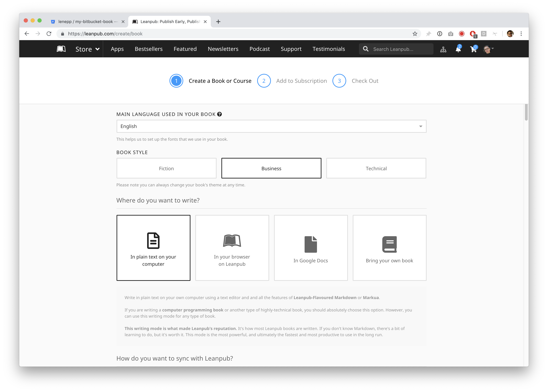Select Fiction book style
548x392 pixels.
(166, 168)
